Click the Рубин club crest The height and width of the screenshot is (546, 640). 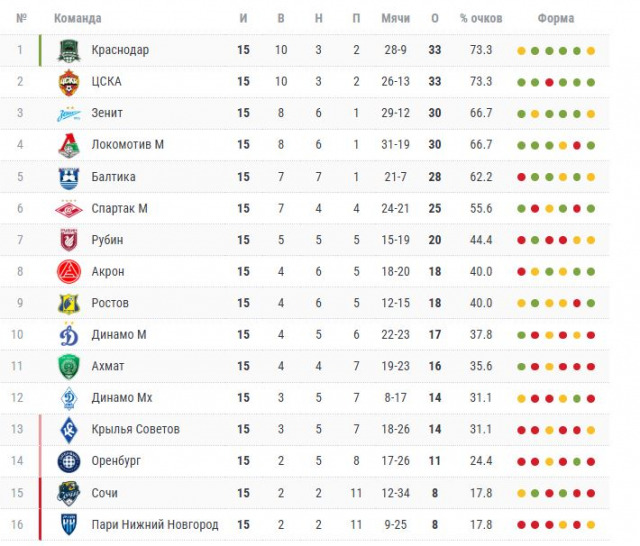(68, 240)
